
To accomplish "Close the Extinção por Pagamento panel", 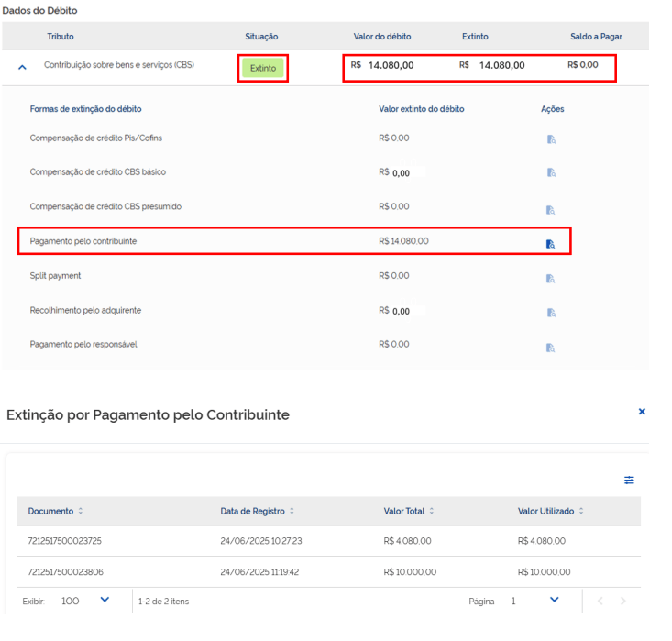I will (642, 413).
